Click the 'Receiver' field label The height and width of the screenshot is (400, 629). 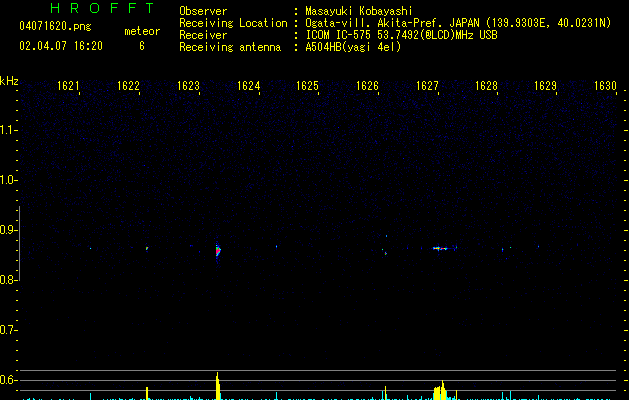point(203,35)
